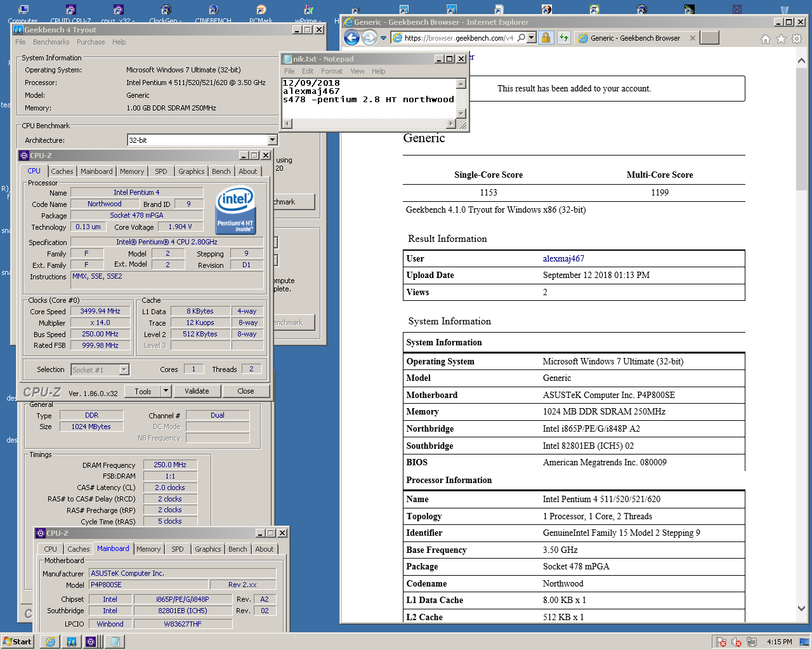Screen dimensions: 812x650
Task: Click Notepad vertical scrollbar up arrow
Action: pos(461,83)
